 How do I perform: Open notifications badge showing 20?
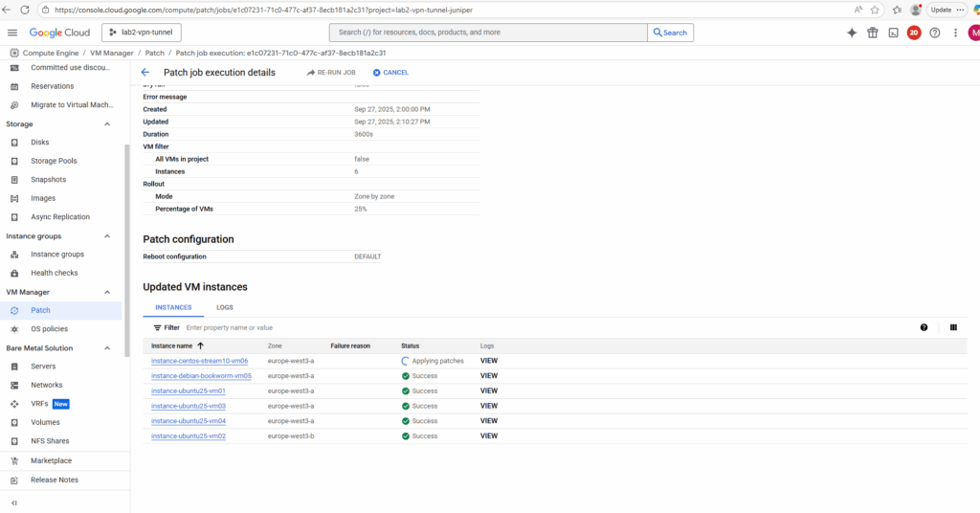pyautogui.click(x=914, y=33)
